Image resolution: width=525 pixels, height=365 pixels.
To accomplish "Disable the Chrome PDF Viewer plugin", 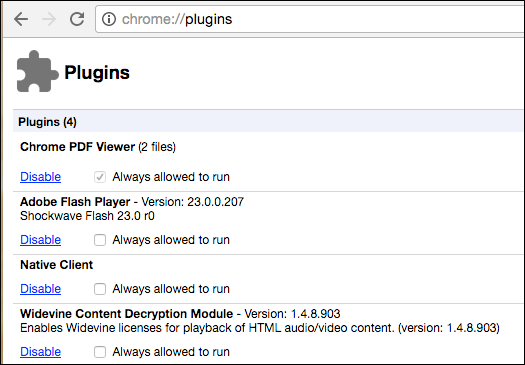I will click(41, 177).
